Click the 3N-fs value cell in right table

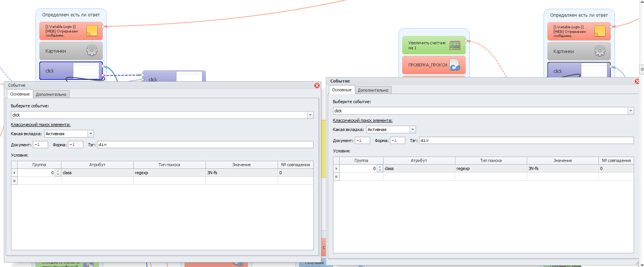tap(563, 169)
